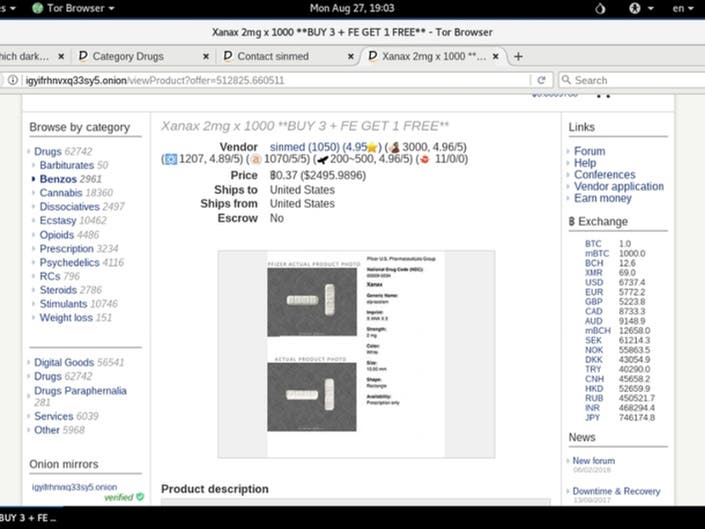Image resolution: width=705 pixels, height=529 pixels.
Task: Open the Downtime & Recovery news item
Action: [616, 491]
